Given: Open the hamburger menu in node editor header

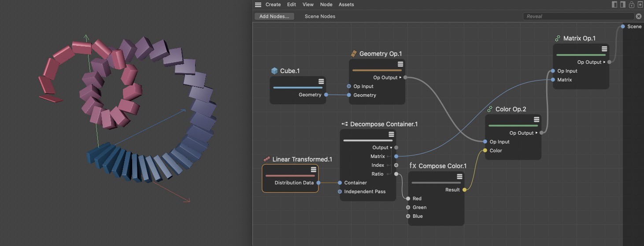Looking at the screenshot, I should [258, 4].
